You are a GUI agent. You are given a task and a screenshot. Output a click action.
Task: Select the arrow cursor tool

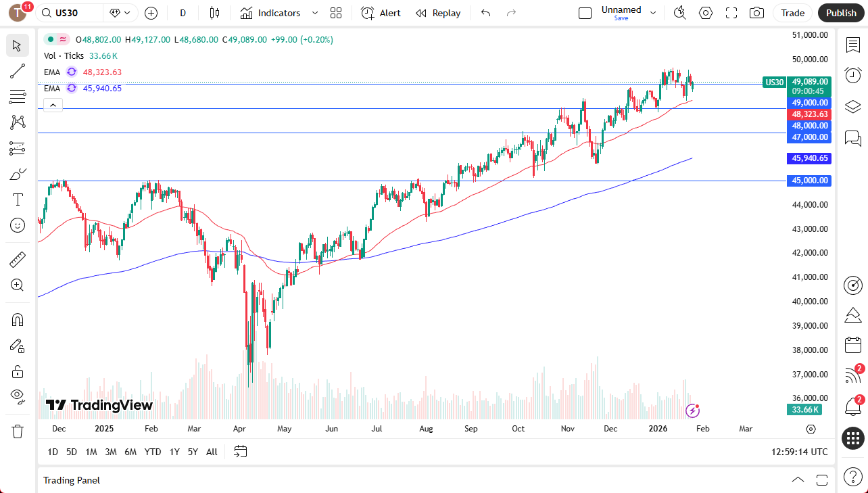coord(18,45)
